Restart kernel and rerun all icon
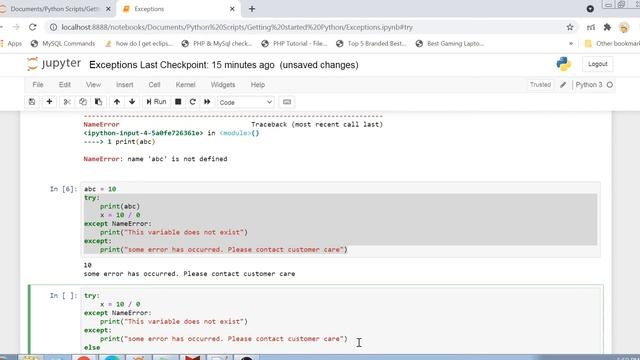The width and height of the screenshot is (640, 360). pos(207,102)
